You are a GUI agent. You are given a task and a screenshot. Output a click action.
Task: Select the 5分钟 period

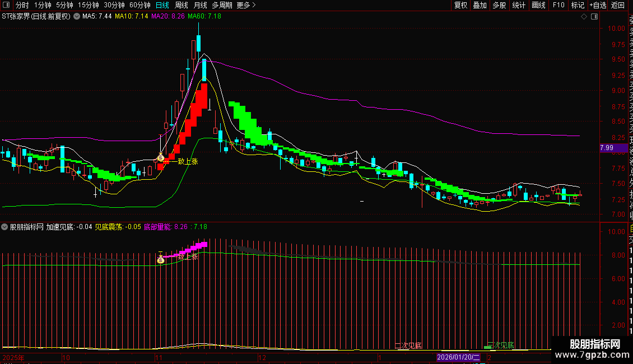64,5
